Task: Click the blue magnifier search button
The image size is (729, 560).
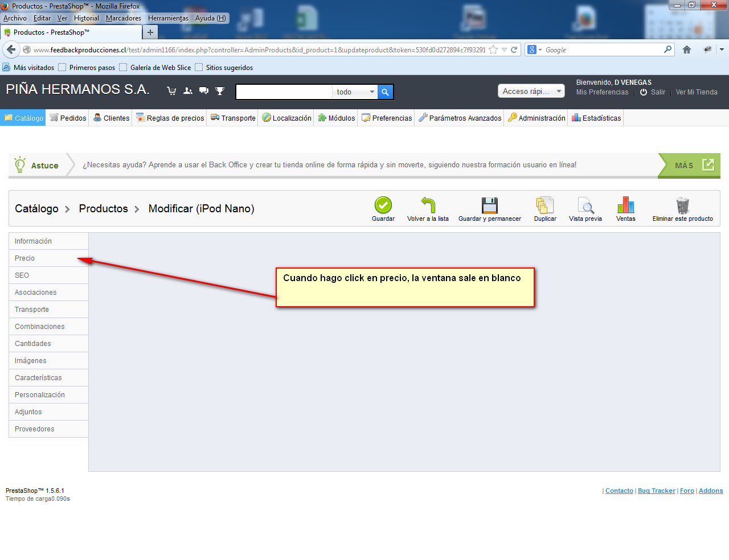Action: point(386,92)
